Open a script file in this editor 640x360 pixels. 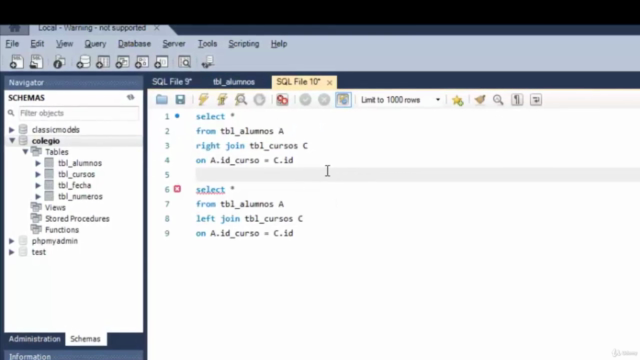162,100
